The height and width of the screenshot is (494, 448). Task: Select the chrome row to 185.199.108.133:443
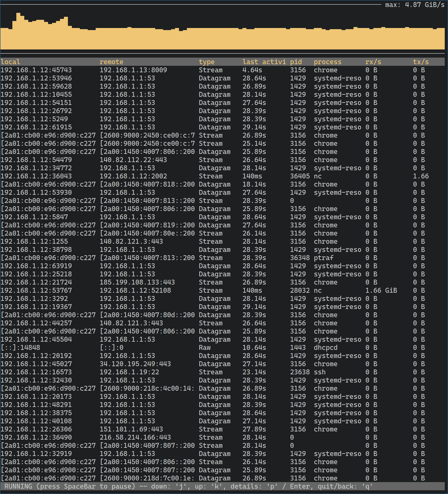tap(137, 282)
